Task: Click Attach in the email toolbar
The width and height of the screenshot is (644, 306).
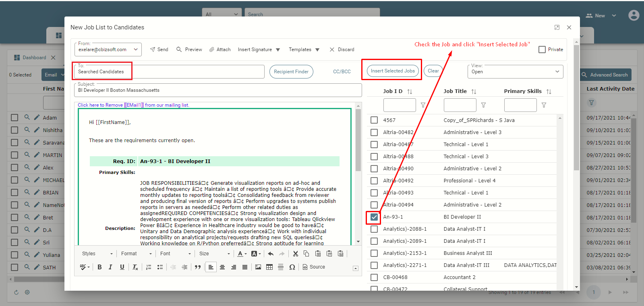Action: pos(220,50)
